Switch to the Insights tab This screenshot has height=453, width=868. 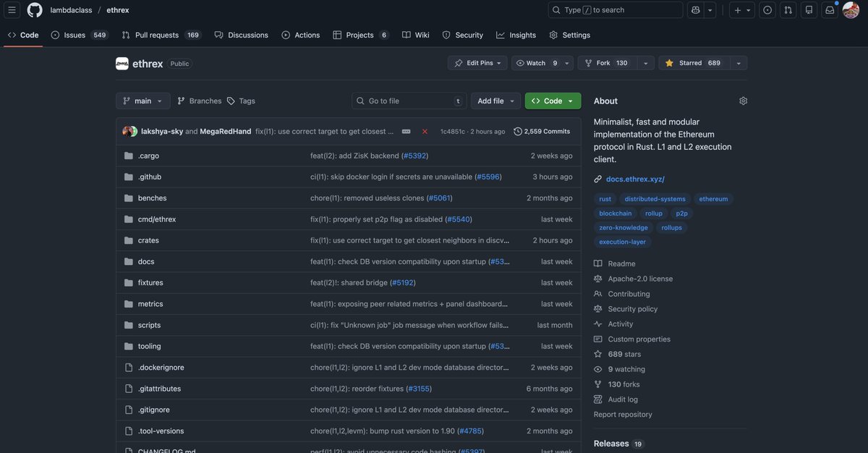pos(516,35)
